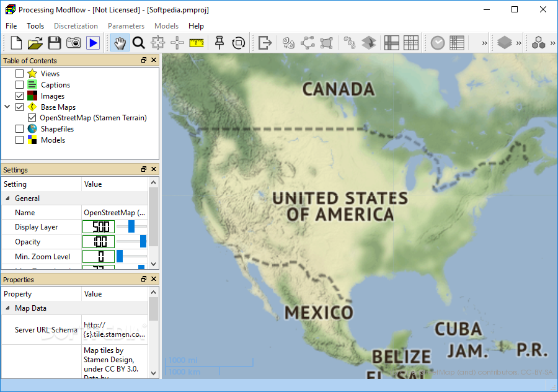This screenshot has width=558, height=392.
Task: Click the layer down-arrow toolbar icon
Action: click(369, 43)
